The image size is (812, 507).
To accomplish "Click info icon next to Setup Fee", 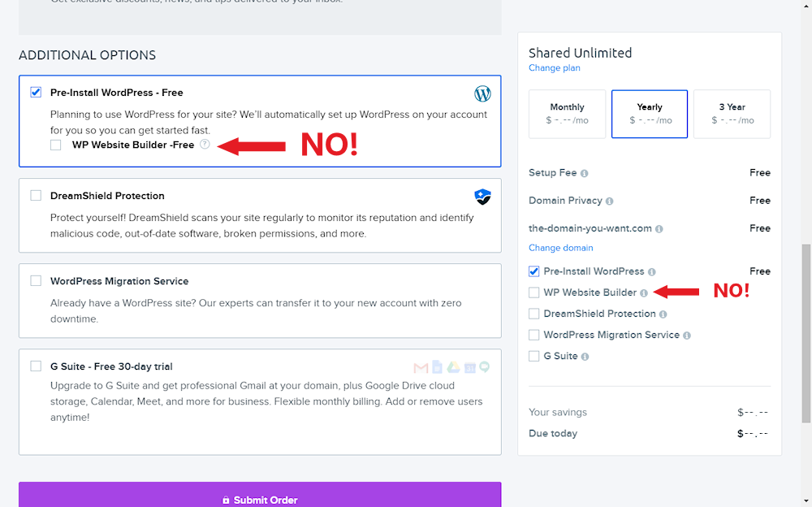I will [585, 173].
